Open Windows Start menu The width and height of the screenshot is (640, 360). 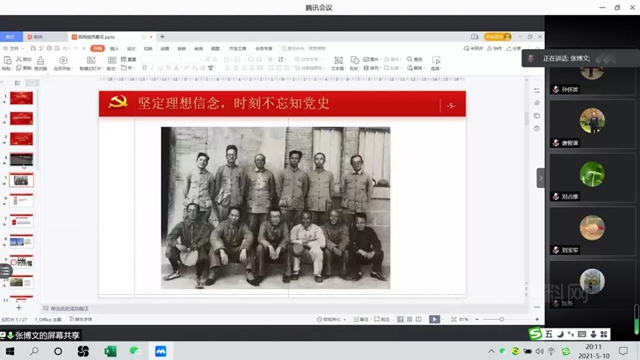10,351
